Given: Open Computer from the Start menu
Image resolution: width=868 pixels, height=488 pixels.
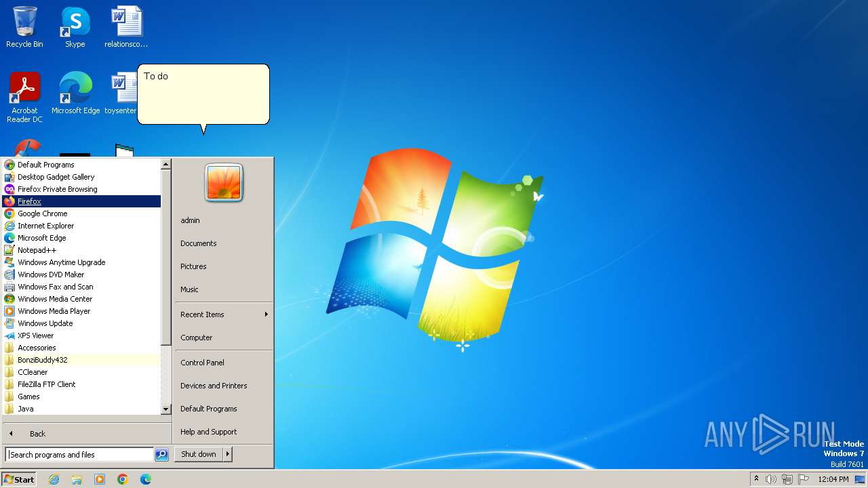Looking at the screenshot, I should point(224,338).
